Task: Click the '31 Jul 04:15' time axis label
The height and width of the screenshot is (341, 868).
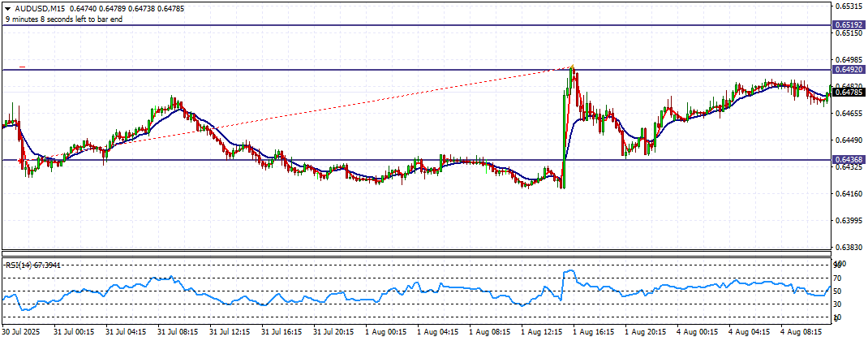Action: pyautogui.click(x=127, y=333)
